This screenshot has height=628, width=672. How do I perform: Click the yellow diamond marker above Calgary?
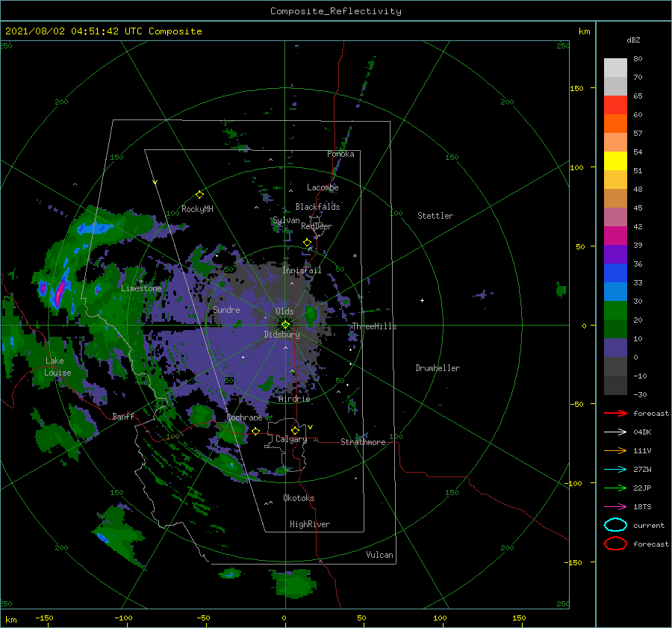click(295, 430)
